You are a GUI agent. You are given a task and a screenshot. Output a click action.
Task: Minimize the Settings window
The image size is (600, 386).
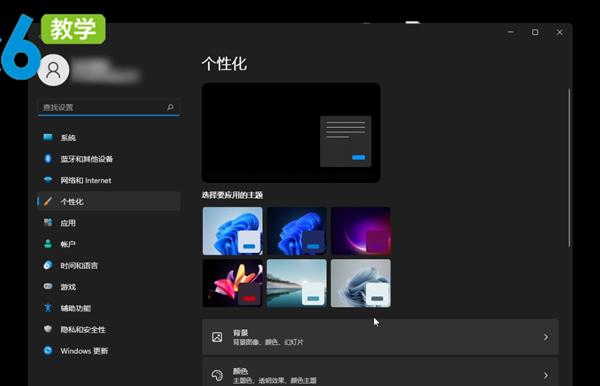pos(510,32)
